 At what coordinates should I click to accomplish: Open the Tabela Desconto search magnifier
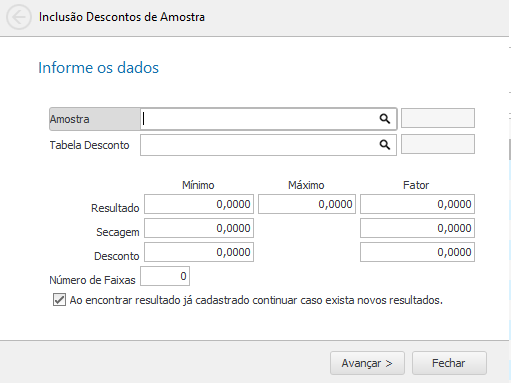[385, 145]
